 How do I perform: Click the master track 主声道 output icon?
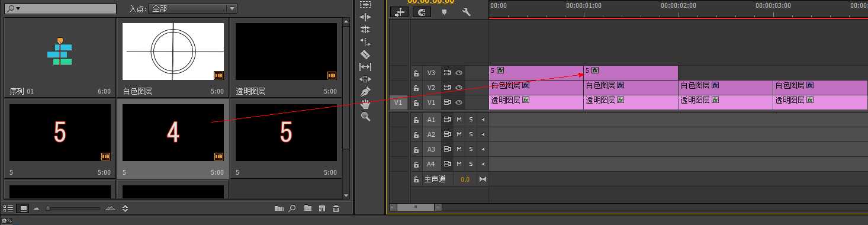tap(483, 179)
